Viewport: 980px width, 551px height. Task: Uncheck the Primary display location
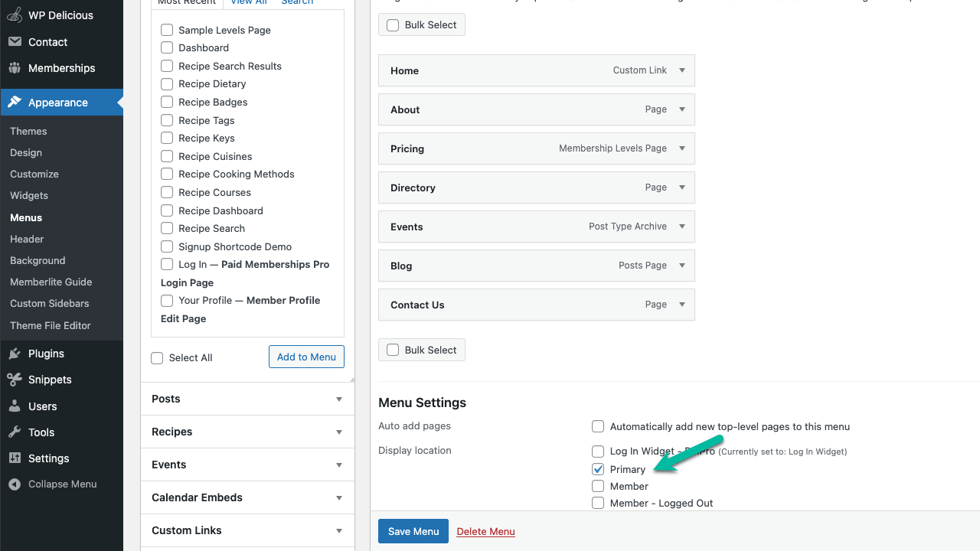pos(598,469)
